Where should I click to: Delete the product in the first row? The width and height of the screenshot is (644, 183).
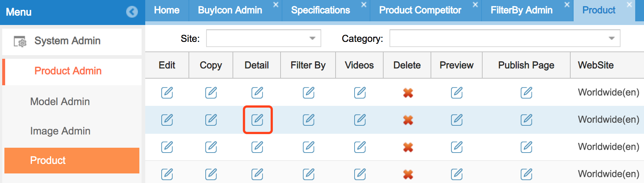point(408,93)
